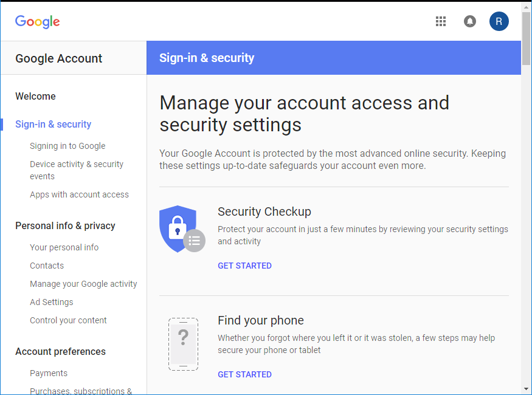
Task: Open Your personal info
Action: tap(64, 247)
